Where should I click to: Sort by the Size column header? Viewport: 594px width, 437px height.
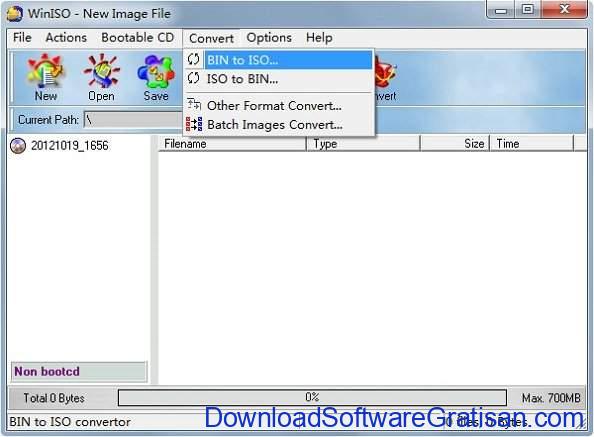pyautogui.click(x=455, y=144)
